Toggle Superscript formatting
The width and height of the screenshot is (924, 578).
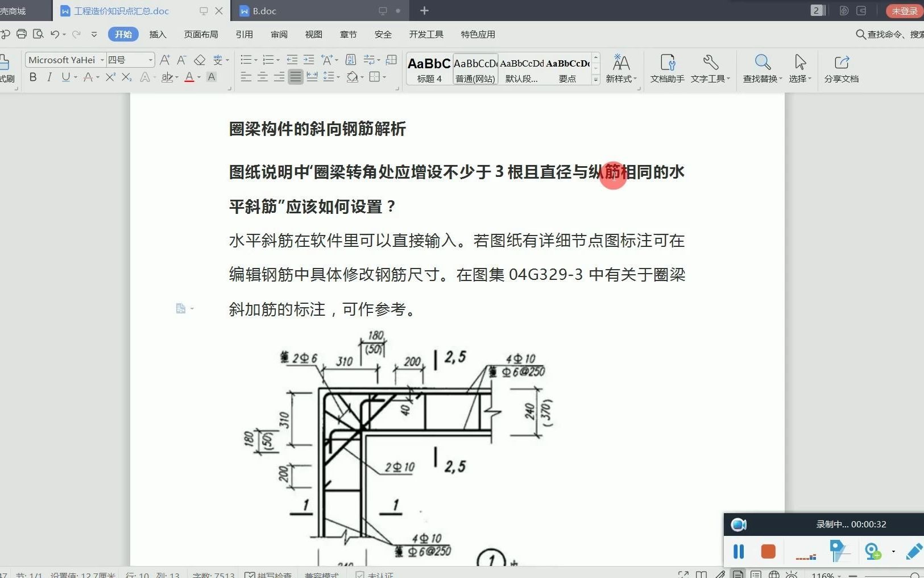[110, 77]
